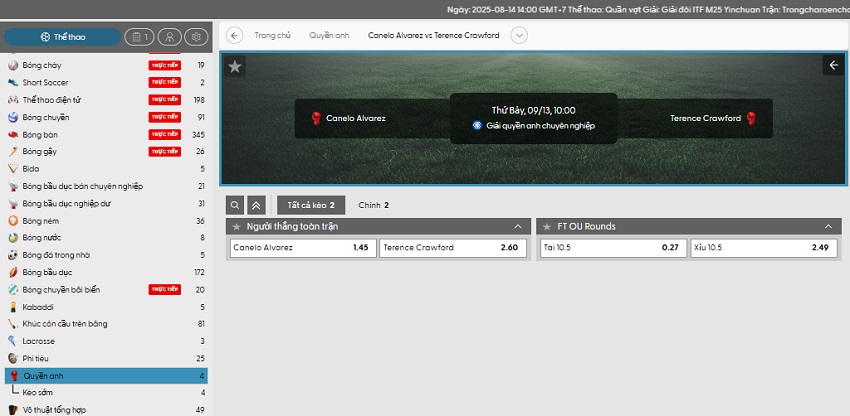Select Short Soccer icon in sidebar

pyautogui.click(x=13, y=82)
